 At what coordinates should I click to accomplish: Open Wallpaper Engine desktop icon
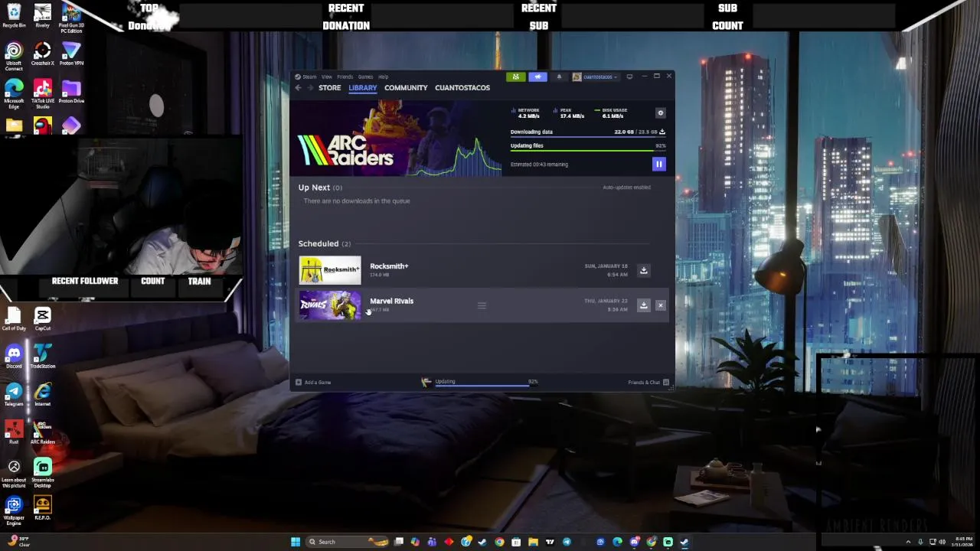click(x=14, y=510)
